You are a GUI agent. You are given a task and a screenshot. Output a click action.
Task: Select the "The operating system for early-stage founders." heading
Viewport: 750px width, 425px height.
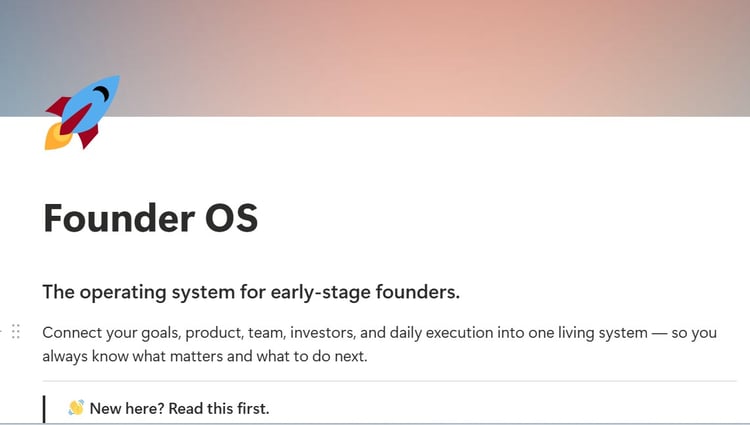pos(251,292)
